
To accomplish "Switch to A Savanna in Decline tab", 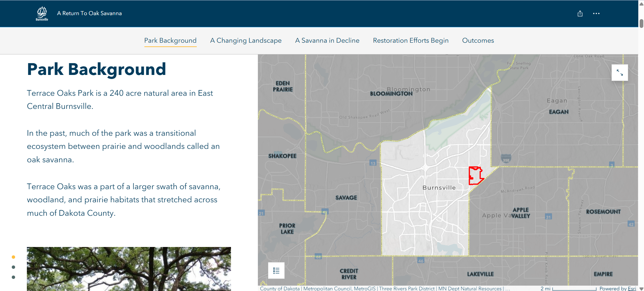I will pyautogui.click(x=327, y=41).
